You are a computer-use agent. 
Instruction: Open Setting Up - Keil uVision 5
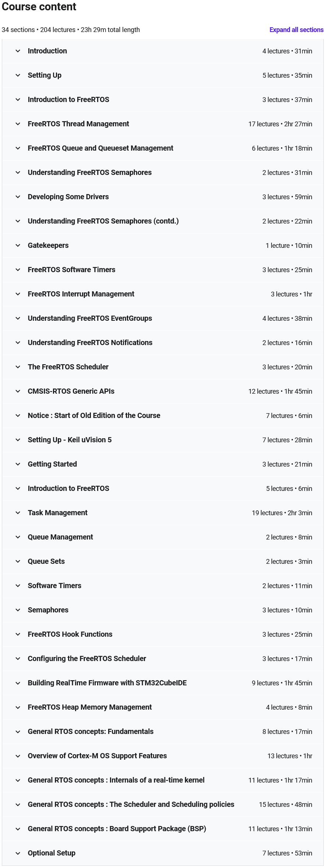[70, 440]
